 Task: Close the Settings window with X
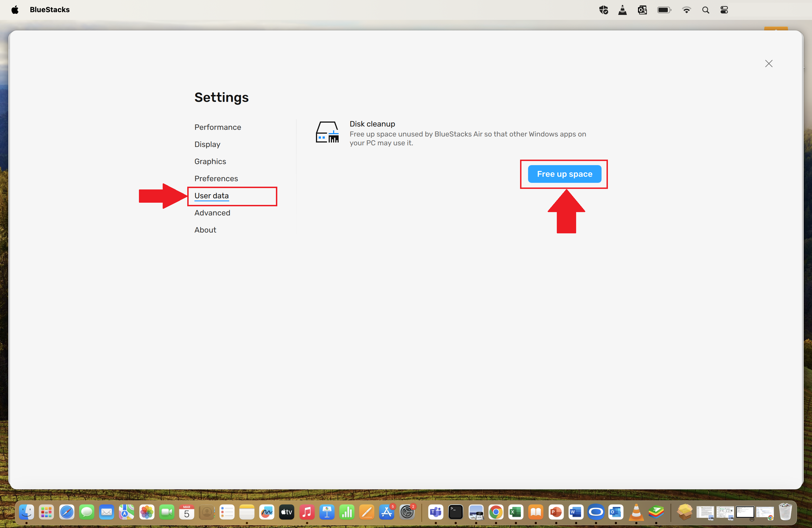coord(768,64)
